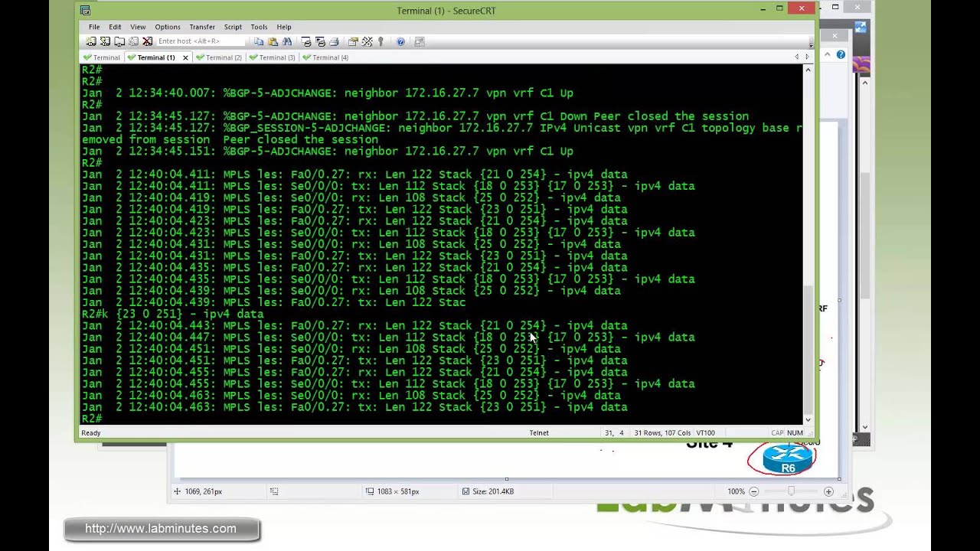Click the Paint zoom slider handle
This screenshot has height=551, width=980.
point(791,491)
